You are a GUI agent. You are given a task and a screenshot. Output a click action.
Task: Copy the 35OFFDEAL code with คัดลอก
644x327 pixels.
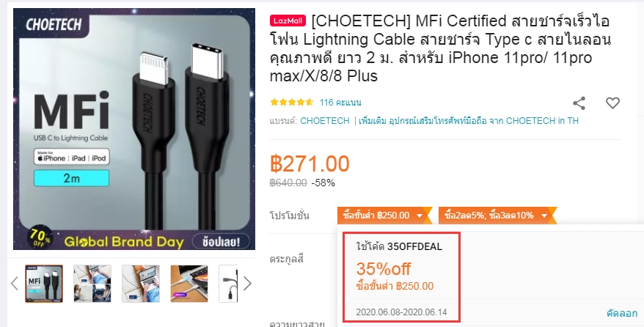[x=621, y=313]
